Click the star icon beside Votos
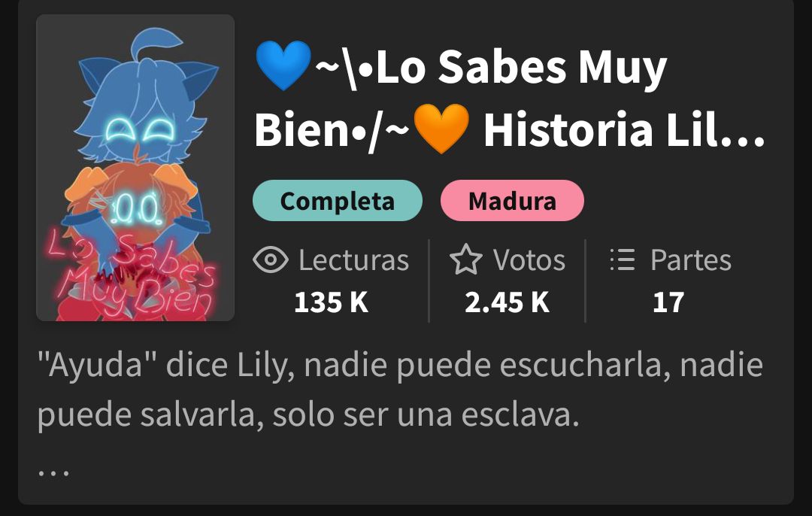The width and height of the screenshot is (812, 516). tap(466, 259)
